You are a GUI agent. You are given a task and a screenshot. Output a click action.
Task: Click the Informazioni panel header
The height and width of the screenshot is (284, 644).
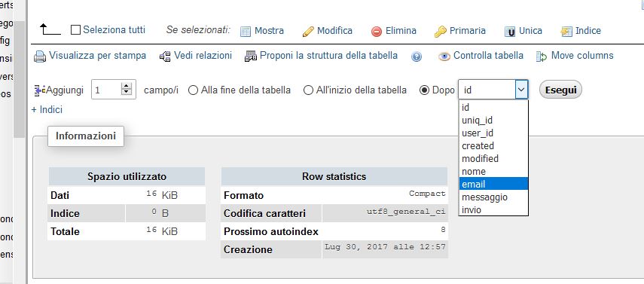(86, 136)
